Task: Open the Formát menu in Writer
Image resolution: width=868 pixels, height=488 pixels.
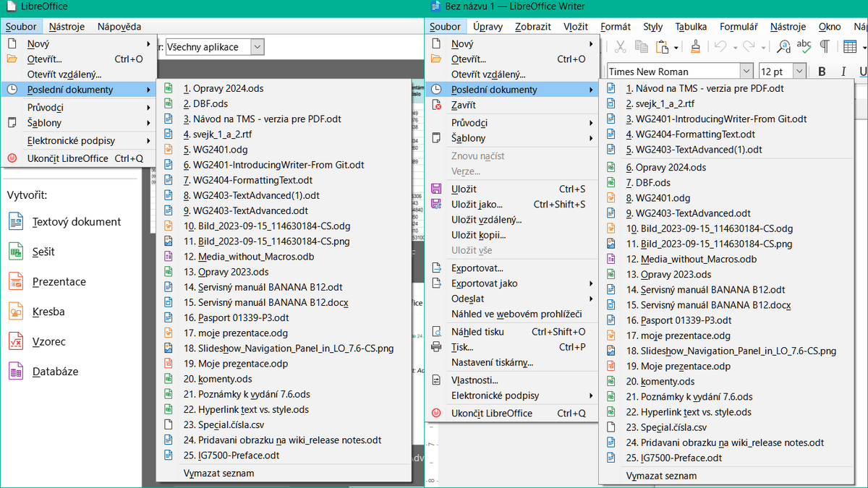Action: (616, 27)
